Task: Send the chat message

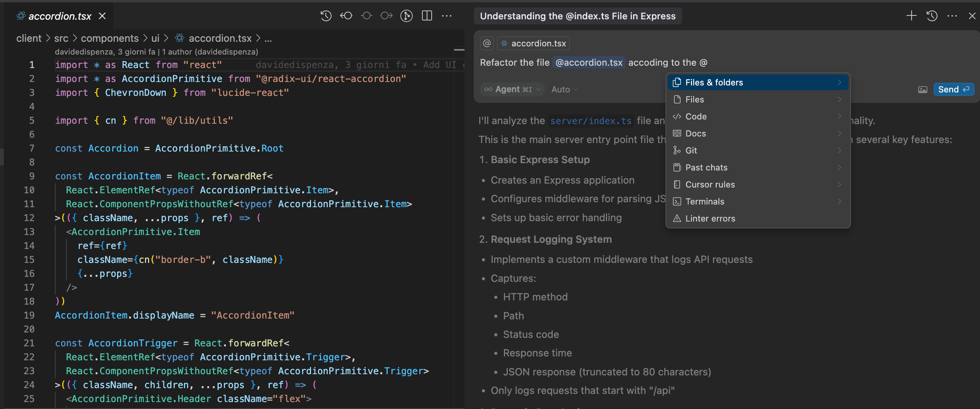Action: (x=954, y=89)
